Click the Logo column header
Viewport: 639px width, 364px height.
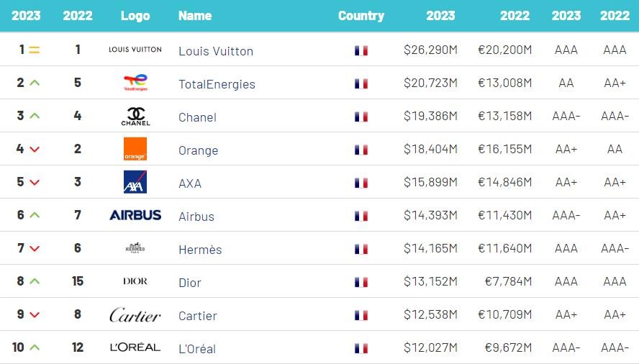(x=135, y=15)
